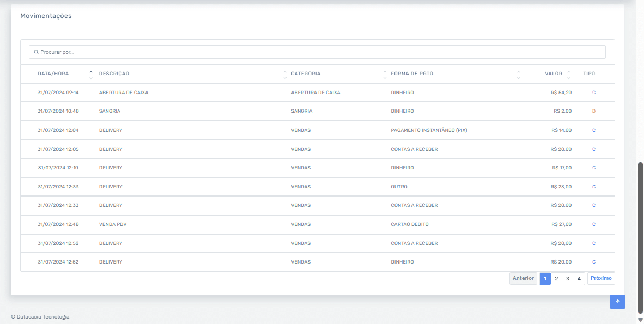Click sort arrows in Forma de Pgto. column
The width and height of the screenshot is (644, 324).
(x=518, y=74)
